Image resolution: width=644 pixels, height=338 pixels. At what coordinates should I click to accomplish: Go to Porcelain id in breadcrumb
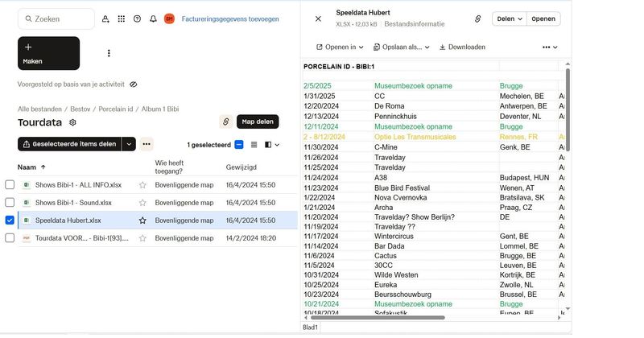116,108
